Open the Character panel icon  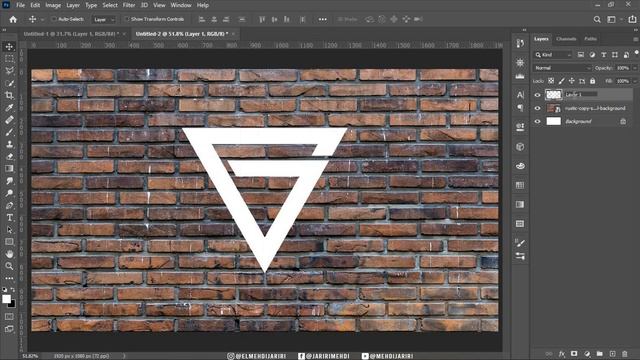(x=520, y=95)
